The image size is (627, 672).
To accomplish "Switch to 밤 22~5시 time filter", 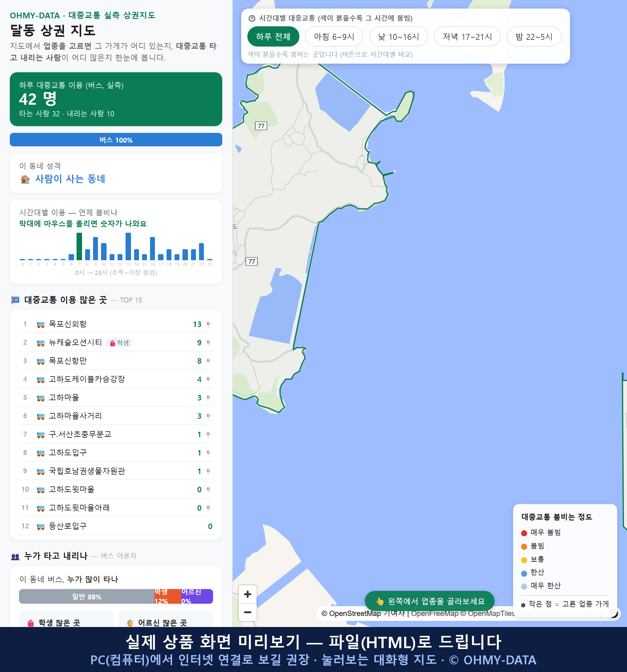I will (x=534, y=36).
